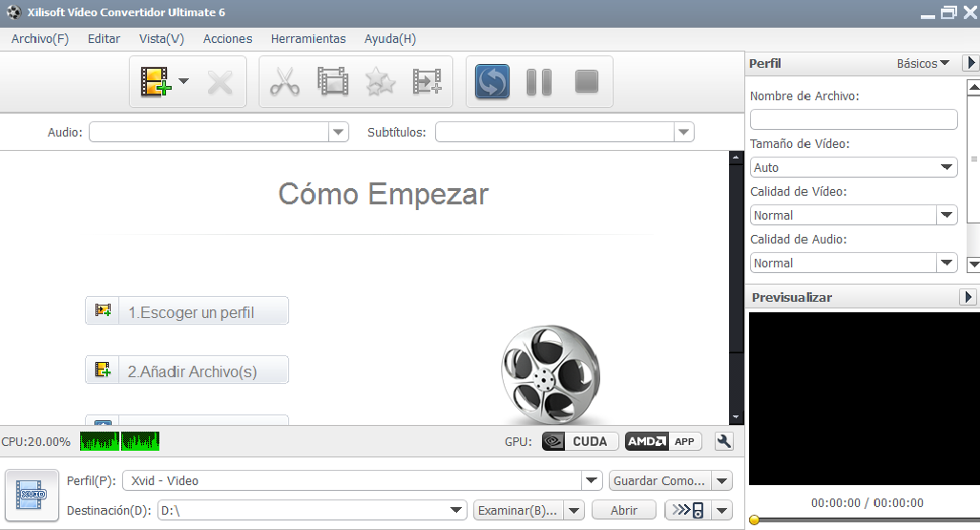Viewport: 980px width, 530px height.
Task: Click the Abrir button
Action: tap(624, 510)
